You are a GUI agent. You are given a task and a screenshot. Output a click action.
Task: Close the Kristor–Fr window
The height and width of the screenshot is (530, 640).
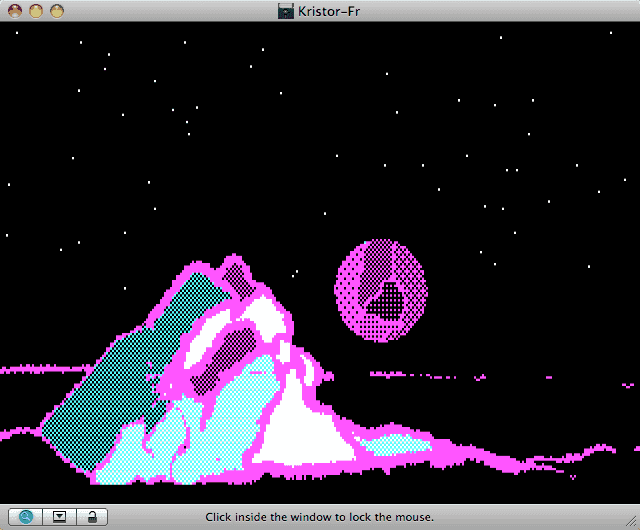click(x=15, y=11)
